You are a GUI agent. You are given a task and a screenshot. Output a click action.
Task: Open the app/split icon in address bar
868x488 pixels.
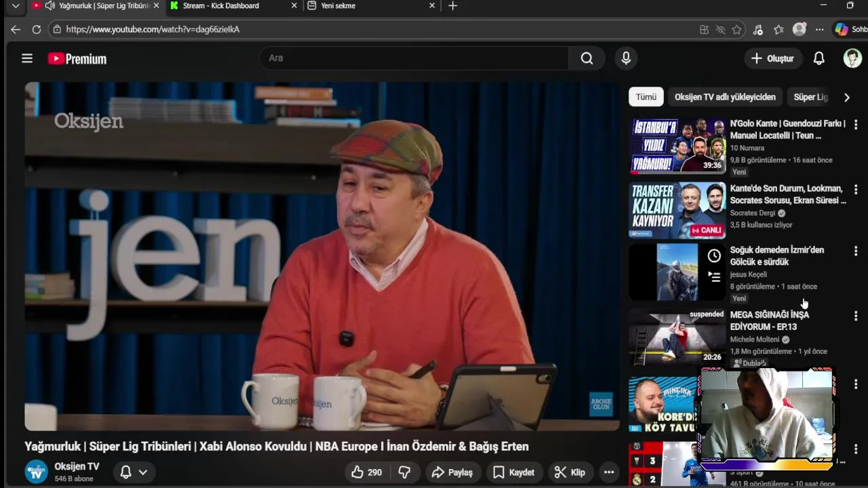click(704, 29)
